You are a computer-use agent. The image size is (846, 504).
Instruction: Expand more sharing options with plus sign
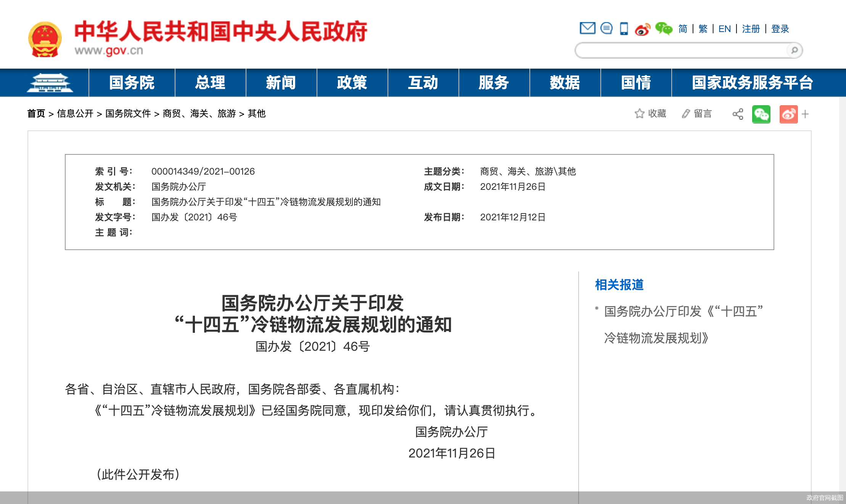click(805, 114)
